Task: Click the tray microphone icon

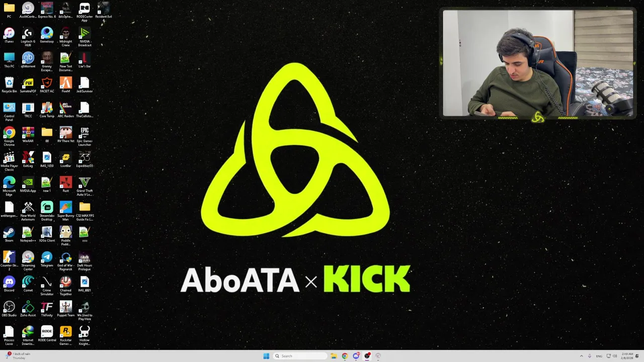Action: (590, 356)
